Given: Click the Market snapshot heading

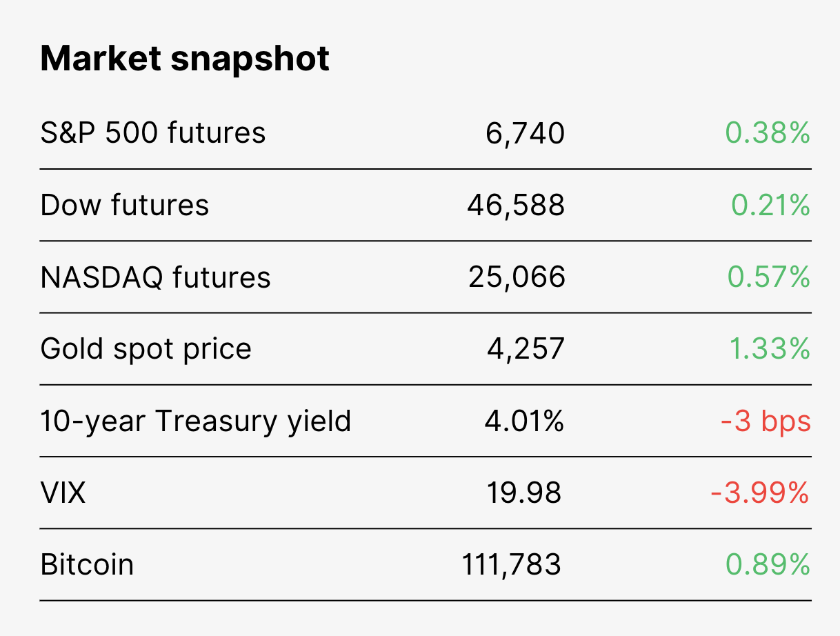Looking at the screenshot, I should click(185, 59).
